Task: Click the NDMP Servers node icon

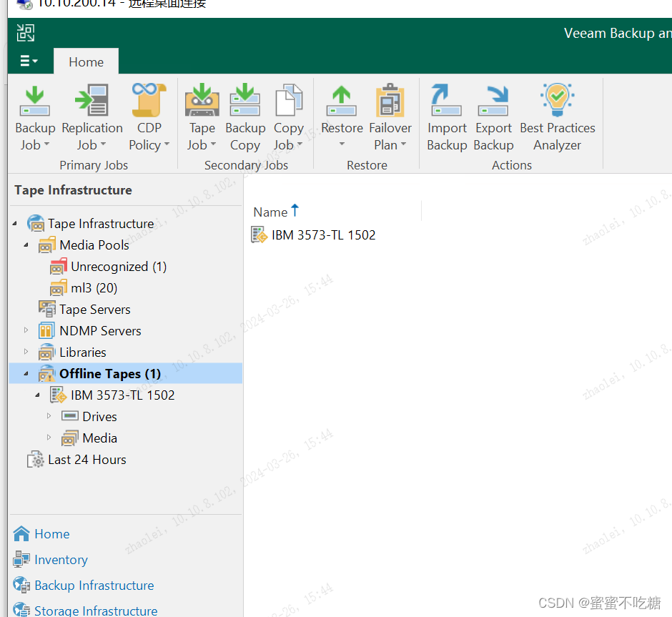Action: pos(46,330)
